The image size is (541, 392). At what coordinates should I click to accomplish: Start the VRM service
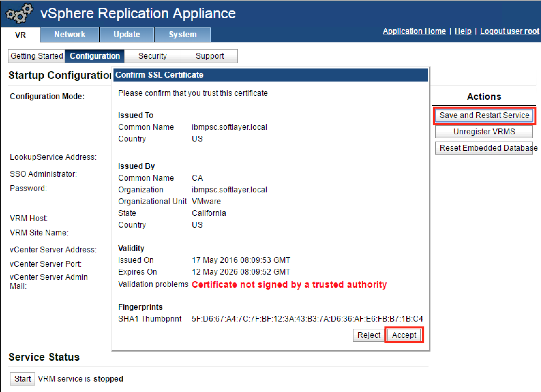point(22,378)
